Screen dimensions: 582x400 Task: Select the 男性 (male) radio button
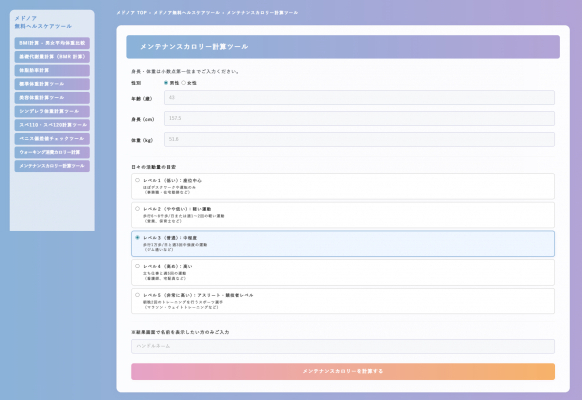click(x=166, y=83)
